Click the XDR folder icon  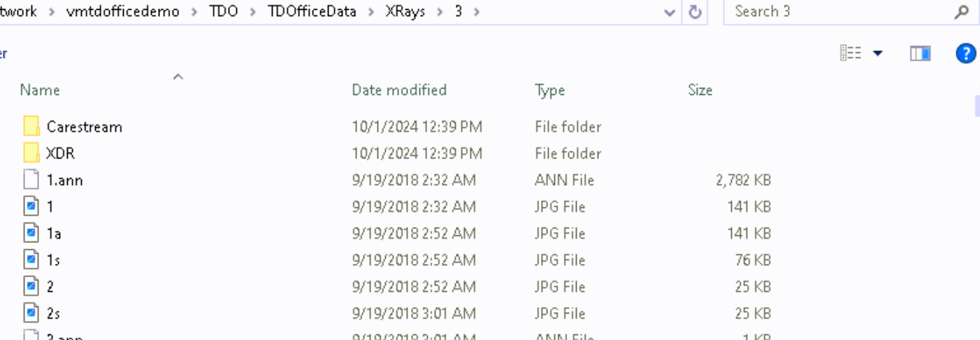point(31,153)
